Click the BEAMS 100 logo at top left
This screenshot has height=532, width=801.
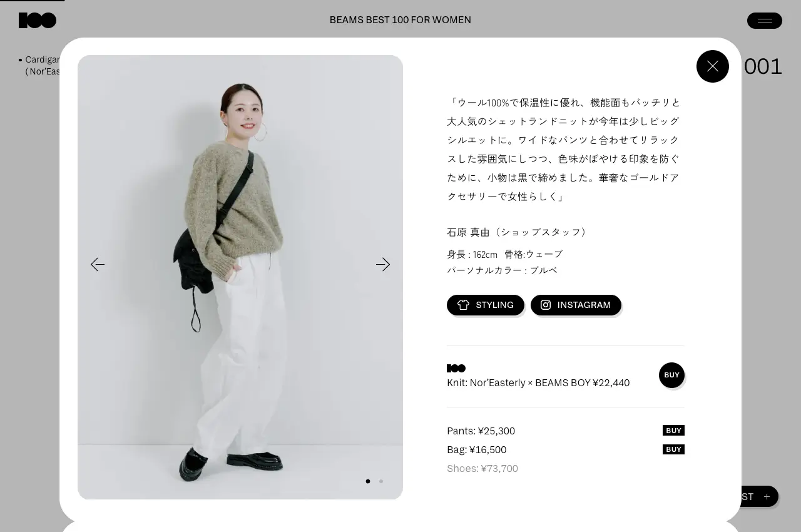click(x=38, y=21)
